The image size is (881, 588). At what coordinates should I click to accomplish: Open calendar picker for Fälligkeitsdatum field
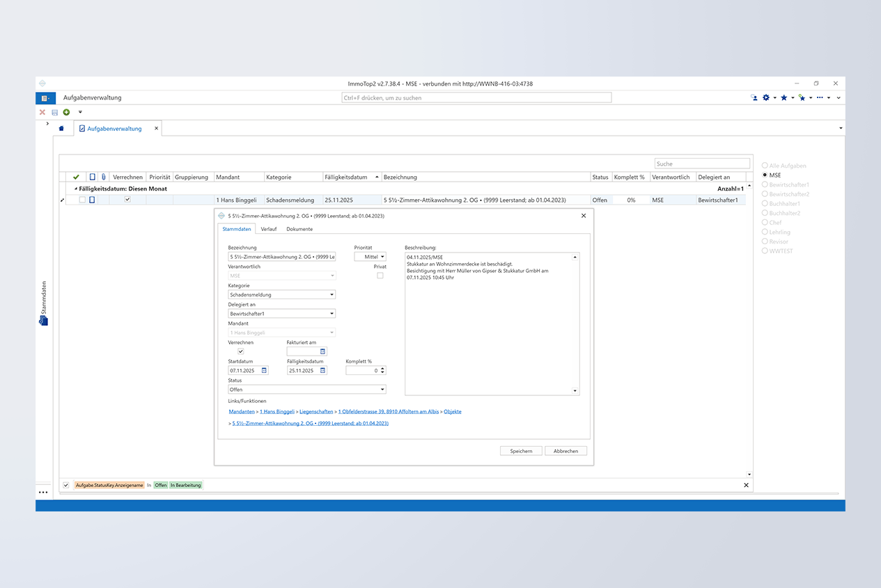click(322, 371)
